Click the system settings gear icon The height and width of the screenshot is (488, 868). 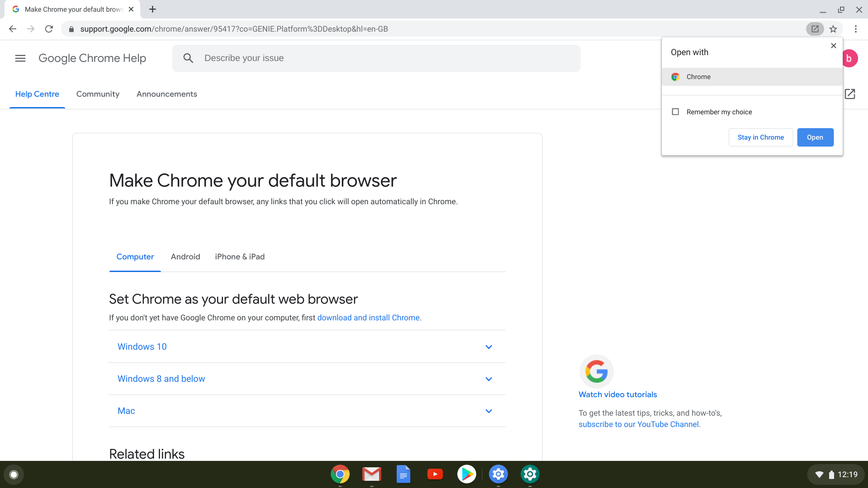pyautogui.click(x=499, y=474)
